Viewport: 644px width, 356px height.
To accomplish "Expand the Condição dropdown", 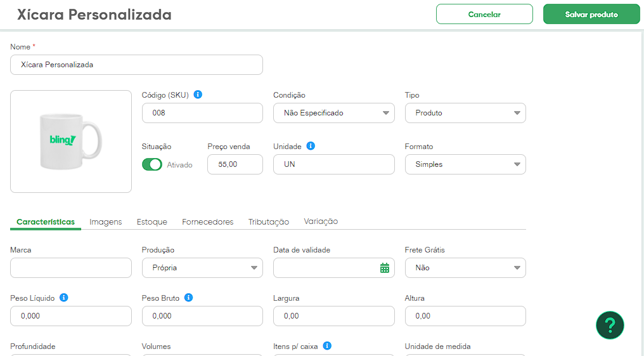I will (333, 113).
